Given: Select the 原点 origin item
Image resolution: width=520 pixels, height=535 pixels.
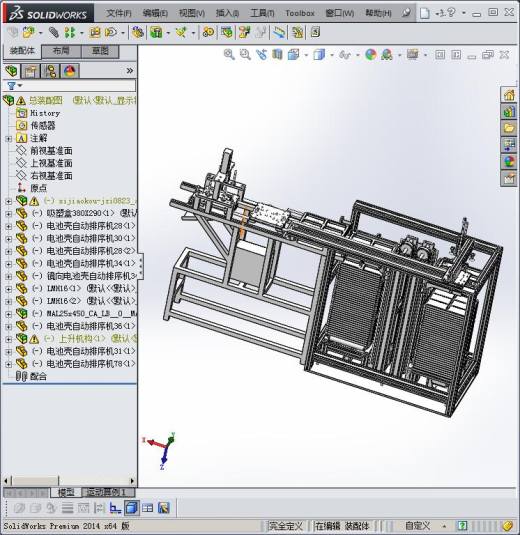Looking at the screenshot, I should 38,188.
